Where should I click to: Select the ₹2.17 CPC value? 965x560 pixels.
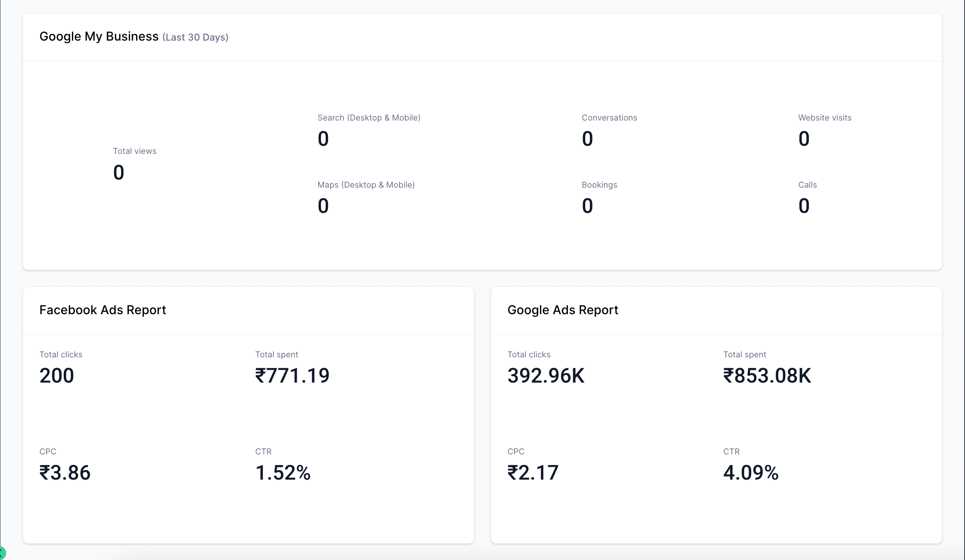[533, 473]
